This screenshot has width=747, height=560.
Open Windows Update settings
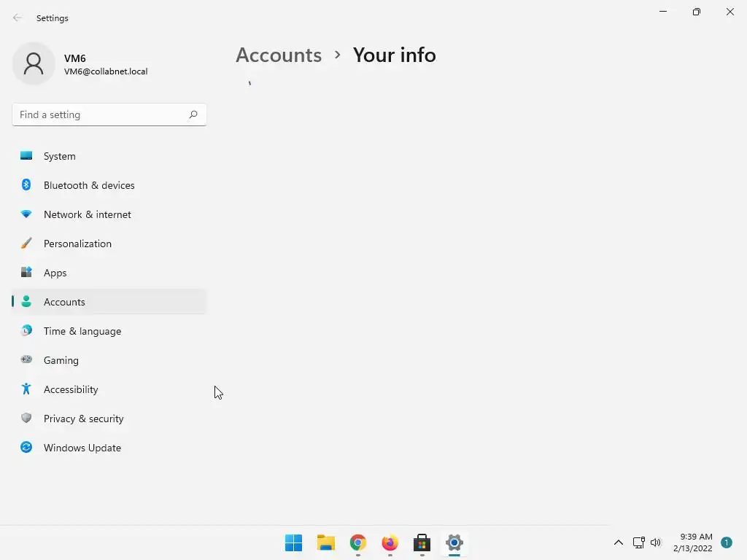(x=109, y=448)
